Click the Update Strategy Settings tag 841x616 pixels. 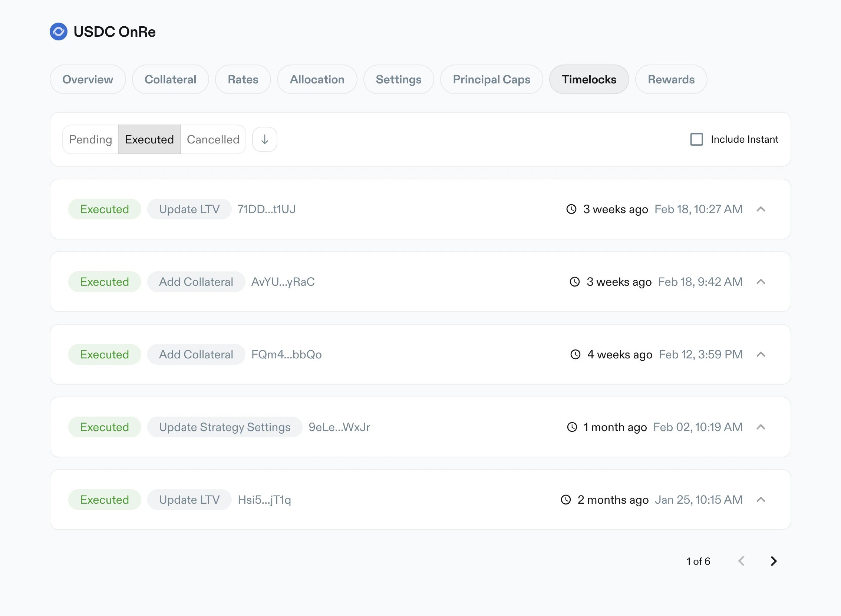click(224, 427)
